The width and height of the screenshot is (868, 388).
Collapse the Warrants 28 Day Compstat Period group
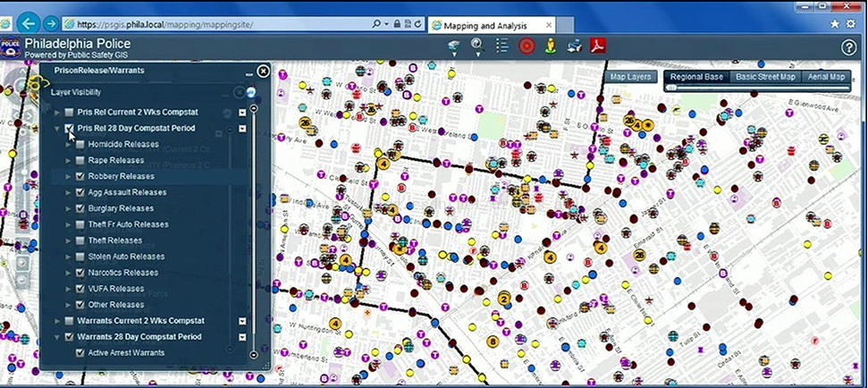(58, 337)
